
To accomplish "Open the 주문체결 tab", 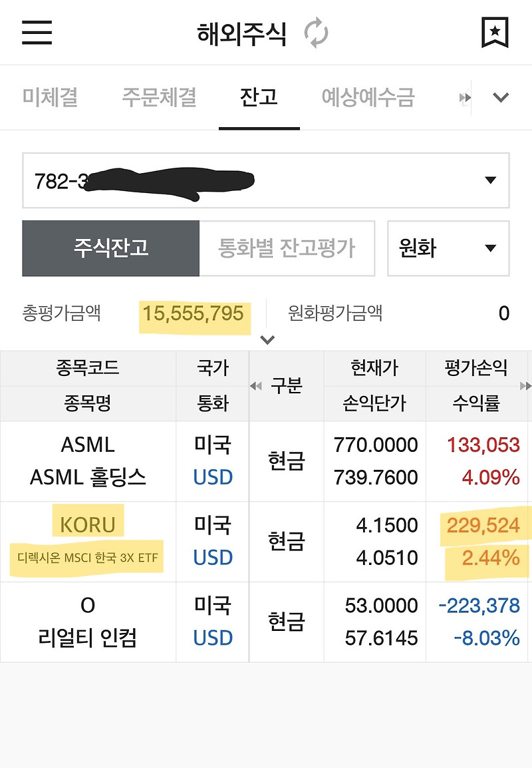I will [x=156, y=97].
